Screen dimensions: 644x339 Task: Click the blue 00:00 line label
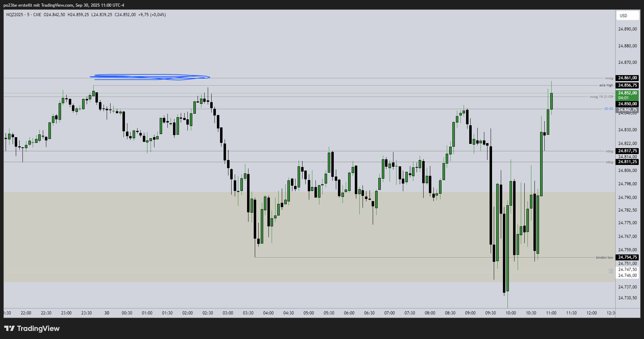609,109
